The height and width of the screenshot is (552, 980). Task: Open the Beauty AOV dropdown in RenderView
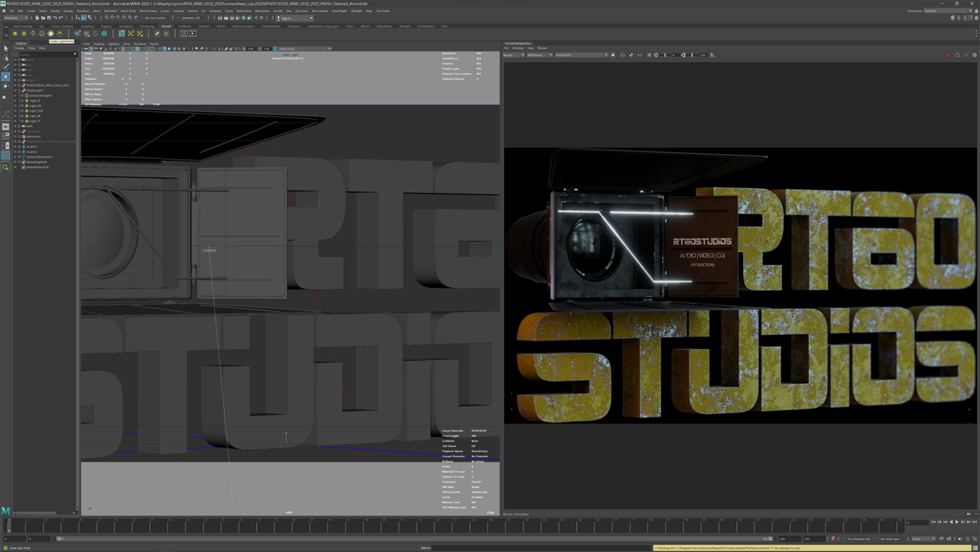[513, 55]
